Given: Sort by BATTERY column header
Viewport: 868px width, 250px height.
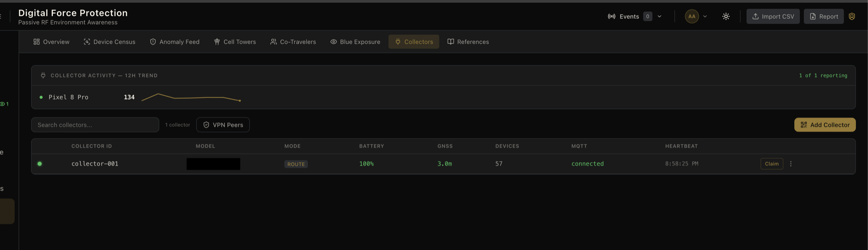Looking at the screenshot, I should pos(372,146).
